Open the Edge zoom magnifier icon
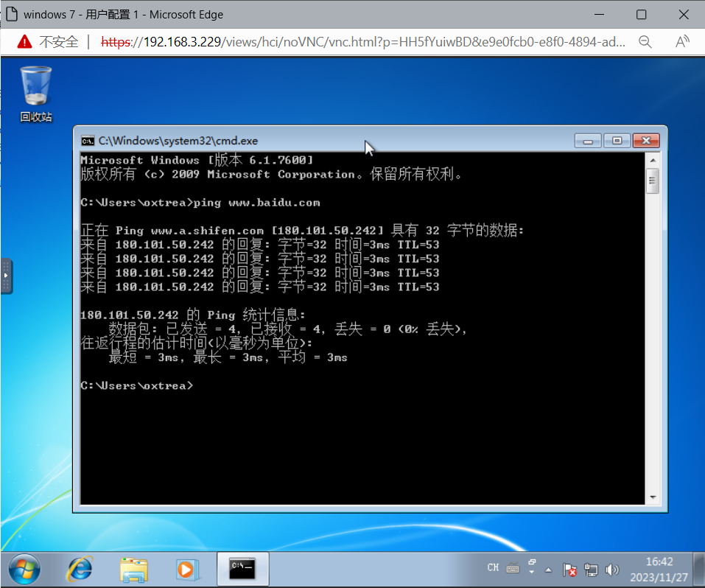Viewport: 705px width, 588px height. pos(645,42)
